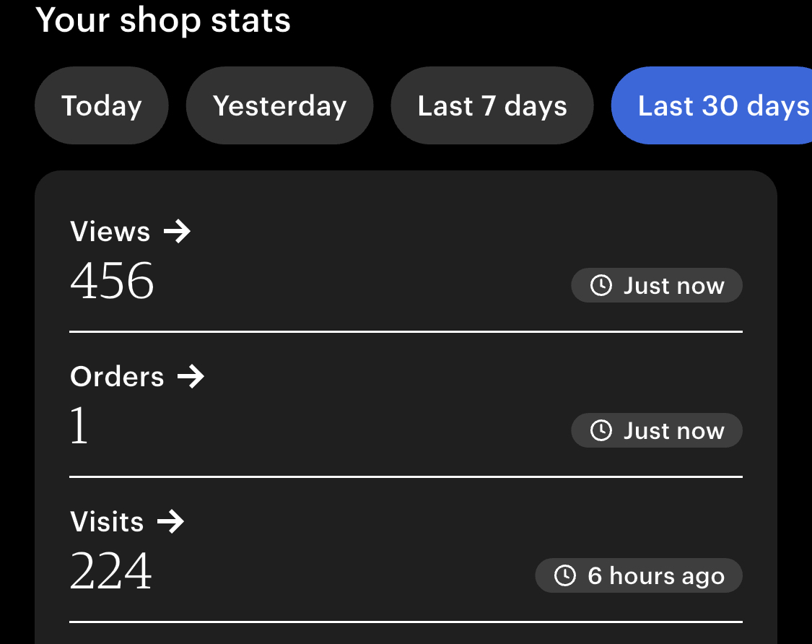
Task: Click the Just now text for Views
Action: [673, 286]
